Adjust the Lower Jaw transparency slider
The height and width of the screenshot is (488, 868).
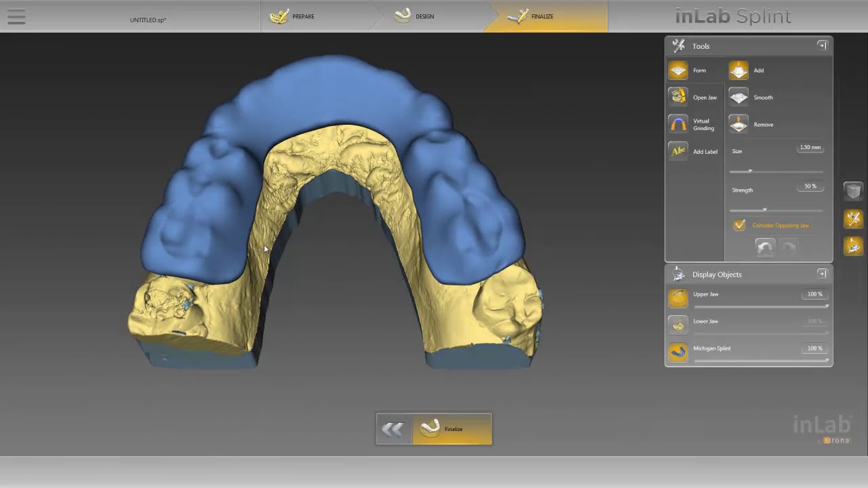point(761,333)
